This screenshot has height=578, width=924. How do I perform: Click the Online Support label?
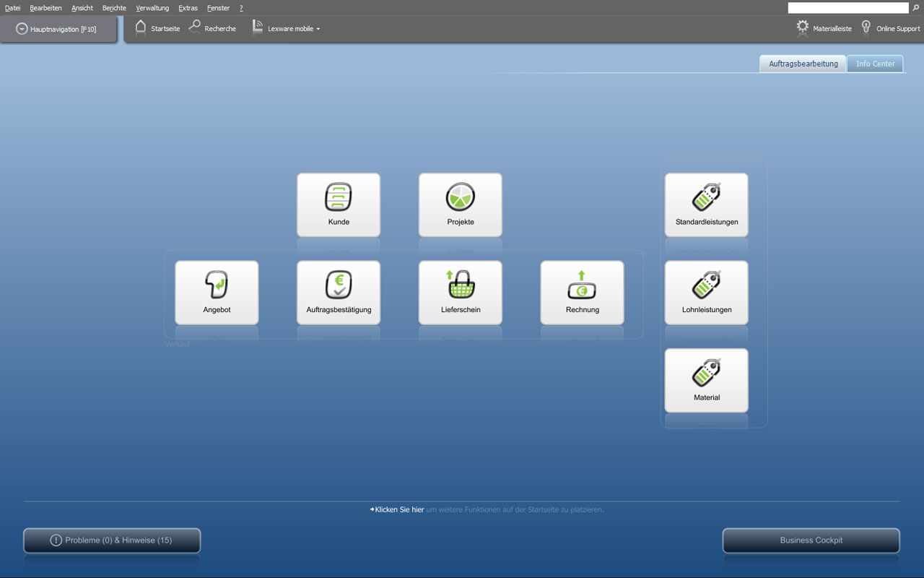[898, 29]
